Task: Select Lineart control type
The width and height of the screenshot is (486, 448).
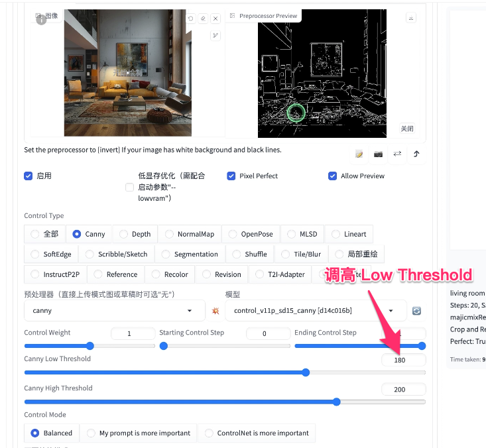Action: tap(349, 234)
